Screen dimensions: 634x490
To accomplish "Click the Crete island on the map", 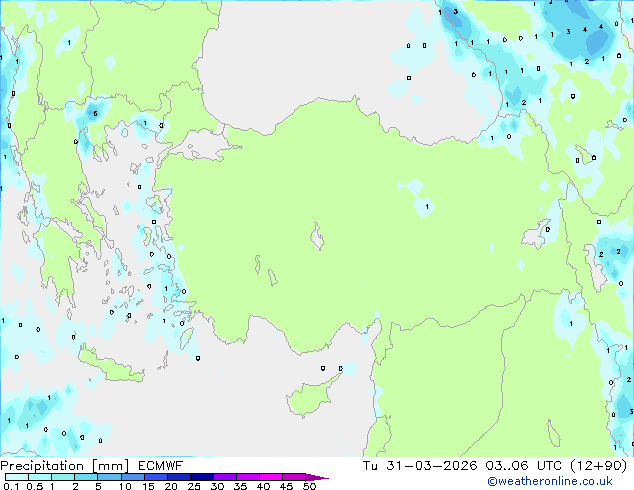I will [110, 365].
